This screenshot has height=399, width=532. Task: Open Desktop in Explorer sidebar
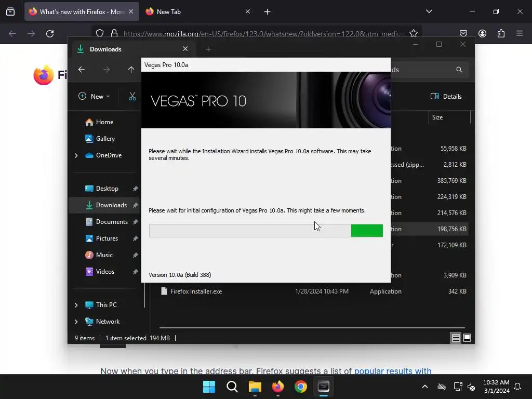(107, 189)
